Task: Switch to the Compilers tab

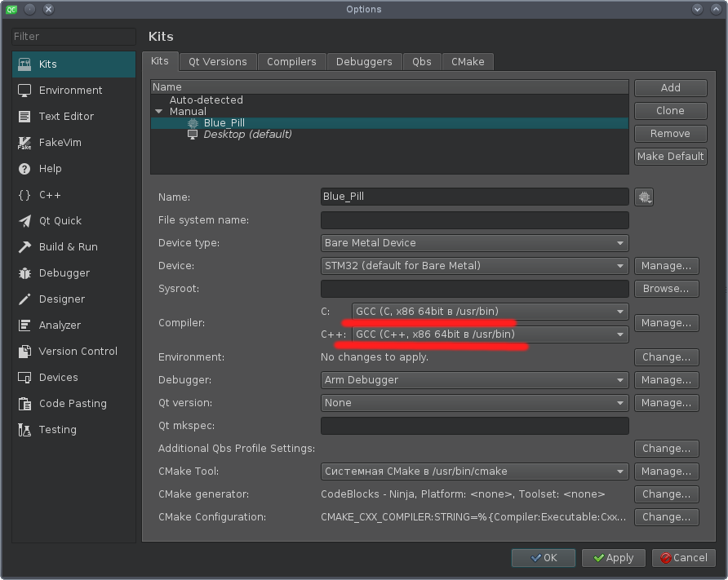Action: click(x=292, y=61)
